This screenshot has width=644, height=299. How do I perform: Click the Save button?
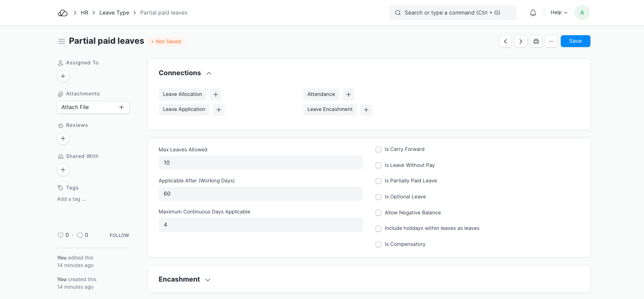(575, 41)
